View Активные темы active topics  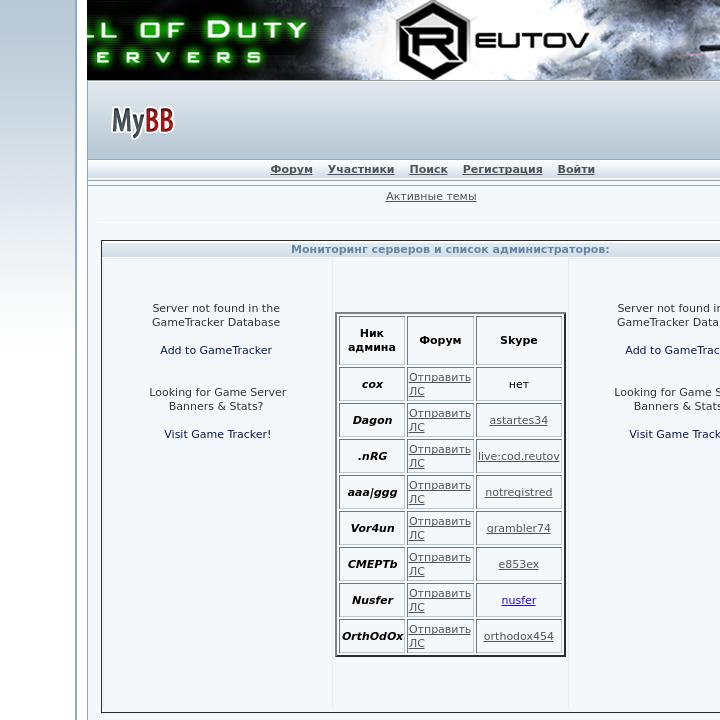431,196
